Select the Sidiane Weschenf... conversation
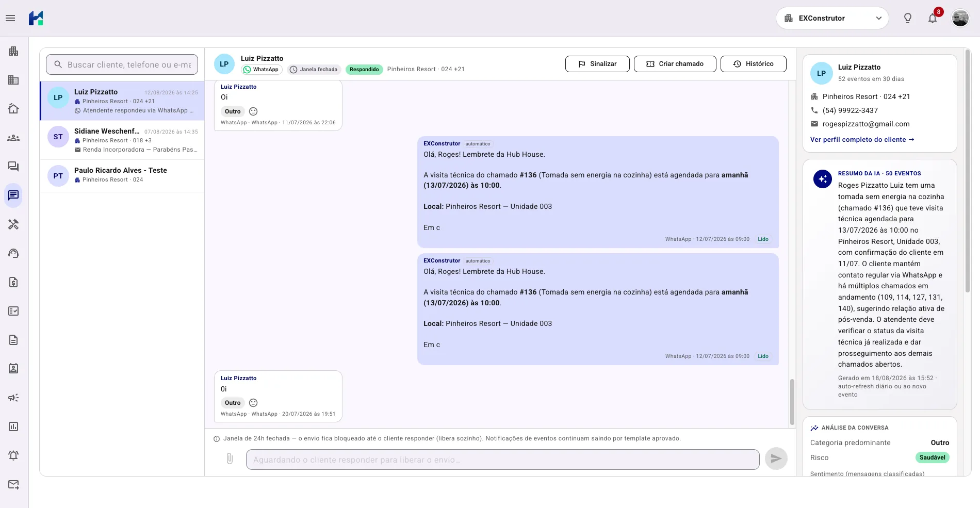 (122, 140)
